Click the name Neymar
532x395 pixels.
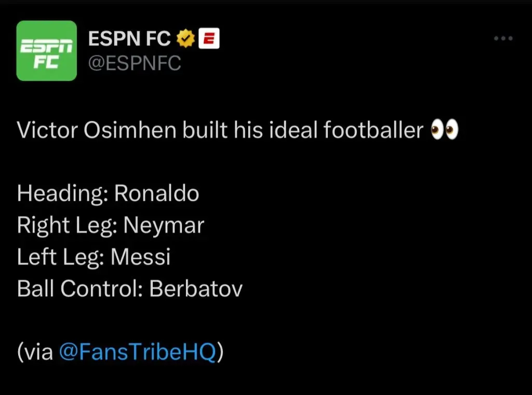click(x=164, y=225)
